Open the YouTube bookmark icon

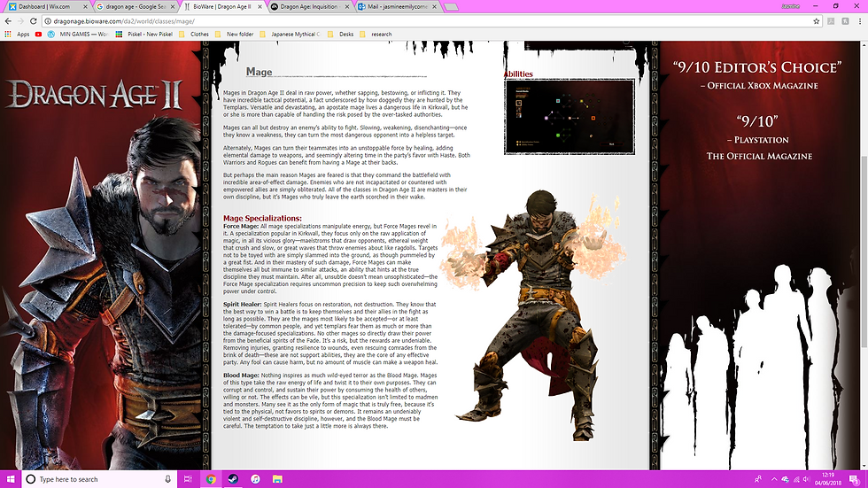[x=38, y=34]
